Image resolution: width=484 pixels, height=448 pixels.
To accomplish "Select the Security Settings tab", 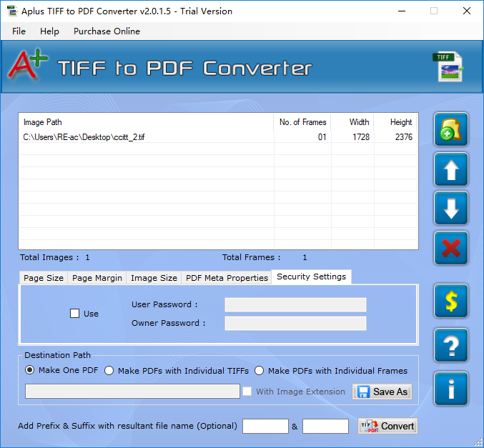I will click(x=311, y=277).
